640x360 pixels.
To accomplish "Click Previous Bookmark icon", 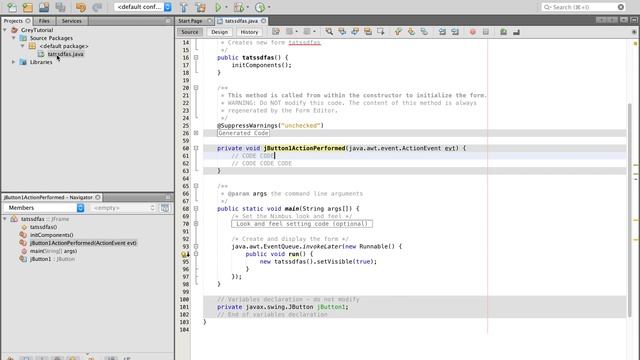I will [x=398, y=32].
